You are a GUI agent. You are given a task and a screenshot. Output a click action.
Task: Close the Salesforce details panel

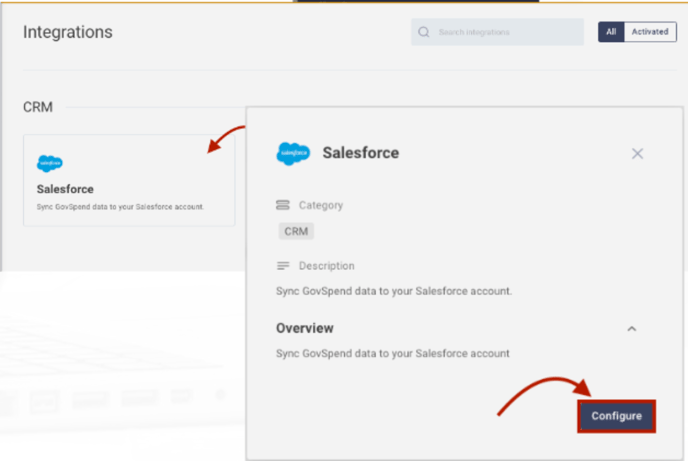point(637,154)
